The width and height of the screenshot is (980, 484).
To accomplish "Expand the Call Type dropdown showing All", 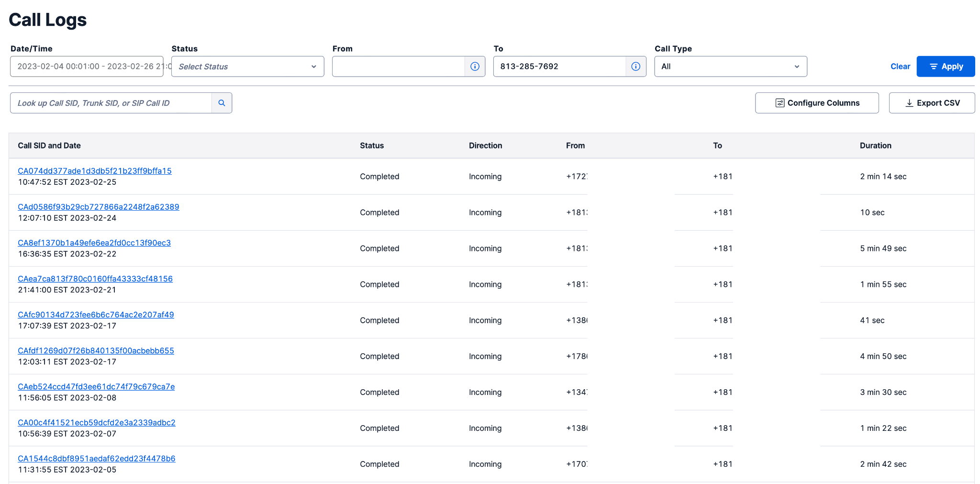I will tap(730, 67).
